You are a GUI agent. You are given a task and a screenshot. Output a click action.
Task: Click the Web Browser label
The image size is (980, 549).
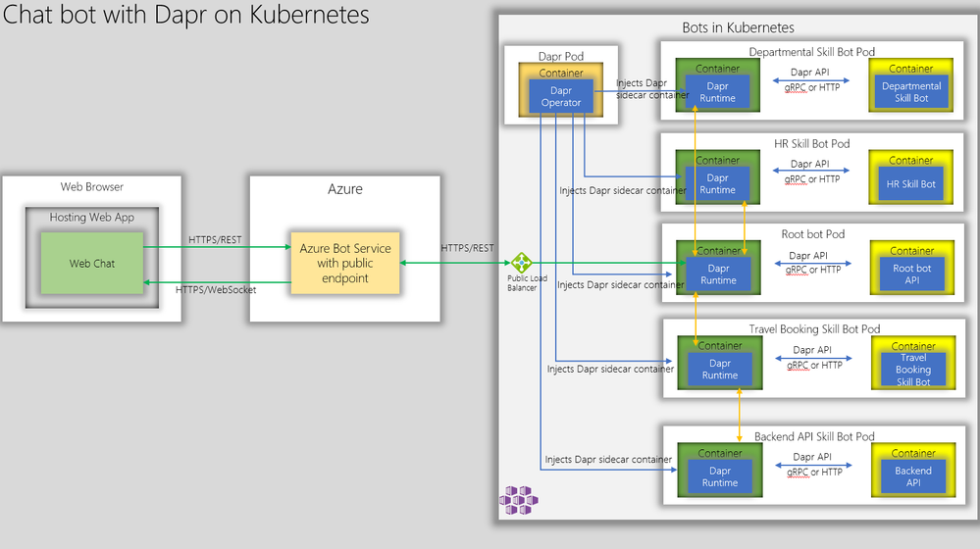tap(92, 186)
